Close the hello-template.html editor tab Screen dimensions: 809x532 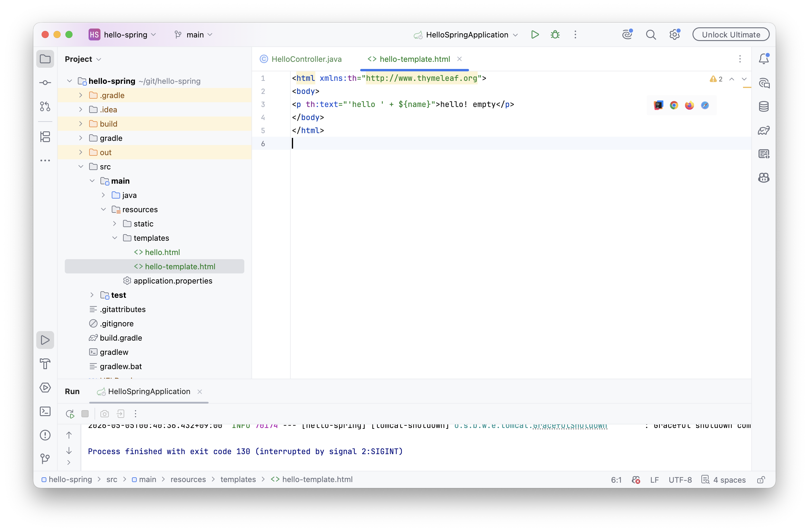pos(459,59)
